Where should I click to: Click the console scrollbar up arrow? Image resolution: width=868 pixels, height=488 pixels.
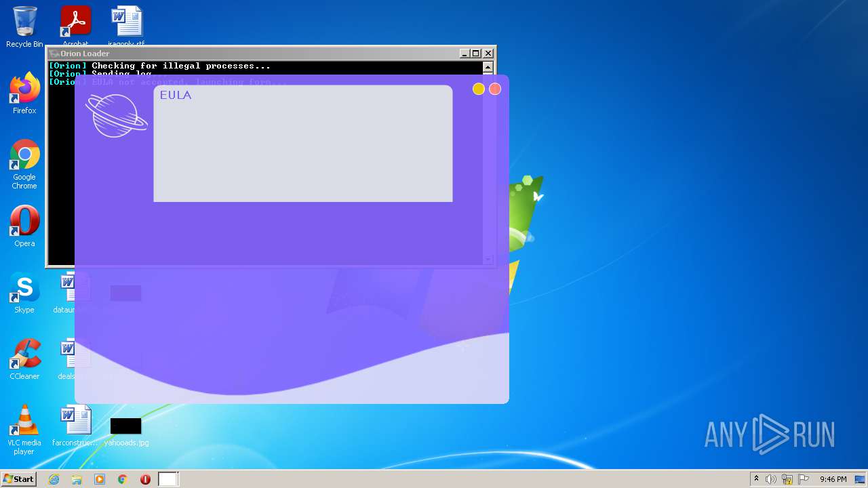pyautogui.click(x=488, y=67)
